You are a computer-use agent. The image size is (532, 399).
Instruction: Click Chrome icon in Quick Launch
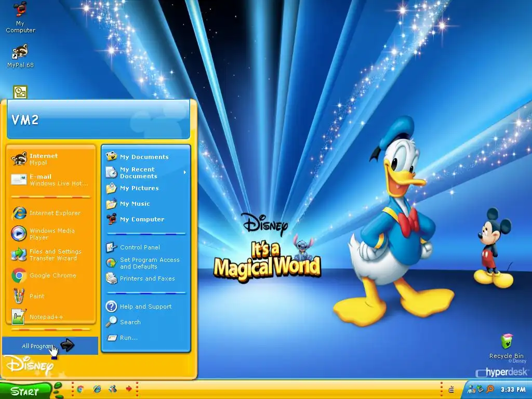click(x=81, y=389)
